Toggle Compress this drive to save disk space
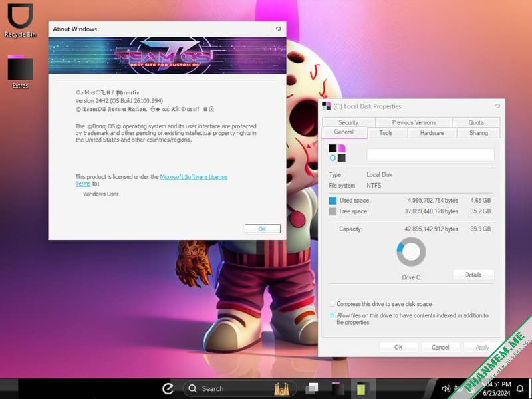The image size is (532, 399). pos(332,304)
